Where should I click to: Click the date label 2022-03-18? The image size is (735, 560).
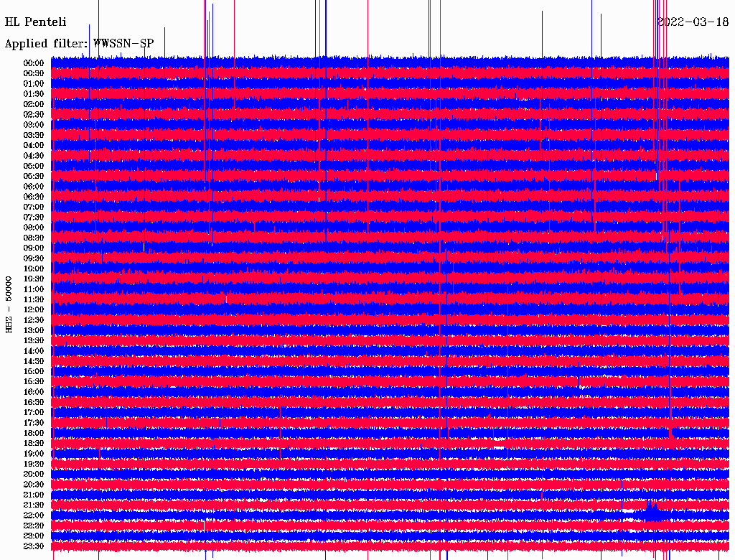pos(693,22)
